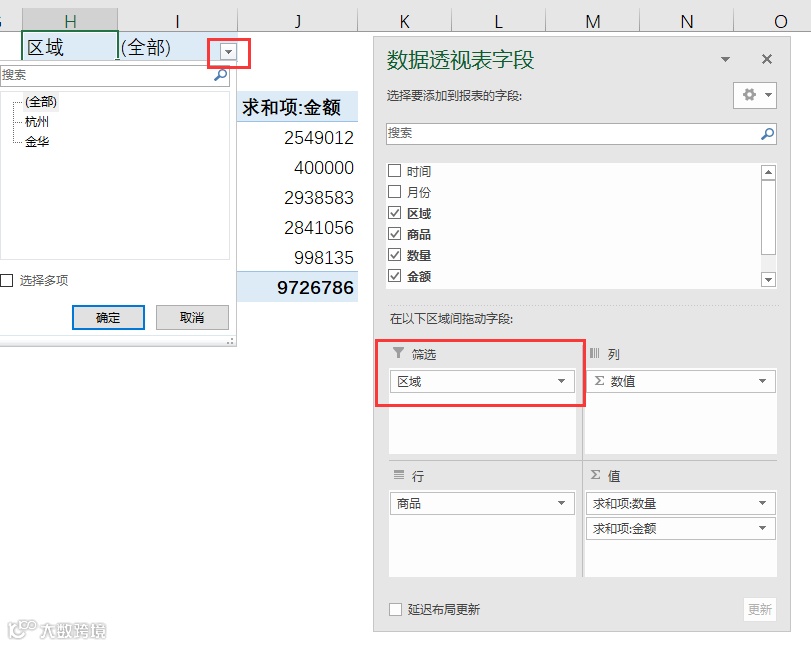811x646 pixels.
Task: Select 杭州 in filter list
Action: pyautogui.click(x=37, y=122)
